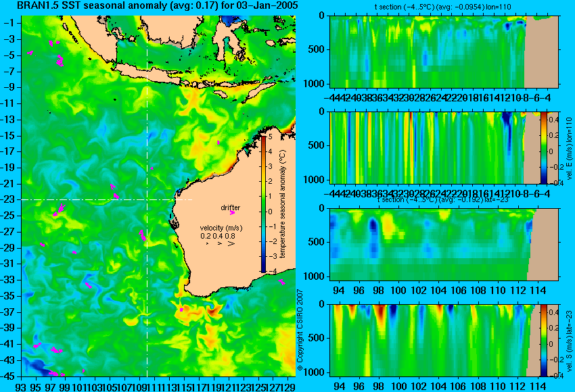
Task: Click the 'vel. S (m/s) lat=-23' axis label
Action: [x=569, y=341]
